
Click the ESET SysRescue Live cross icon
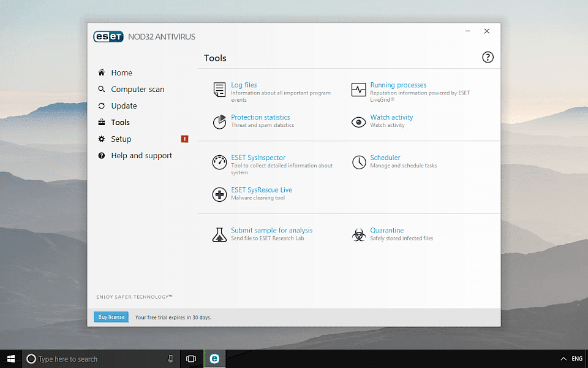[219, 194]
